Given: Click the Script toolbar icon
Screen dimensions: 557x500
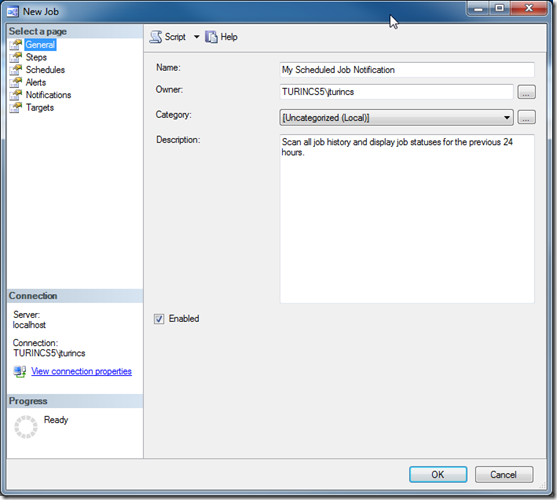Looking at the screenshot, I should pyautogui.click(x=156, y=37).
